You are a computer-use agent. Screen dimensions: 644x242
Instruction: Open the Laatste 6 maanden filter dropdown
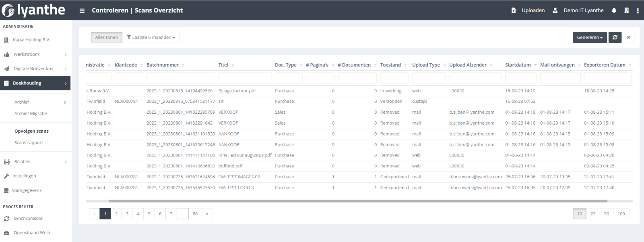(x=151, y=38)
